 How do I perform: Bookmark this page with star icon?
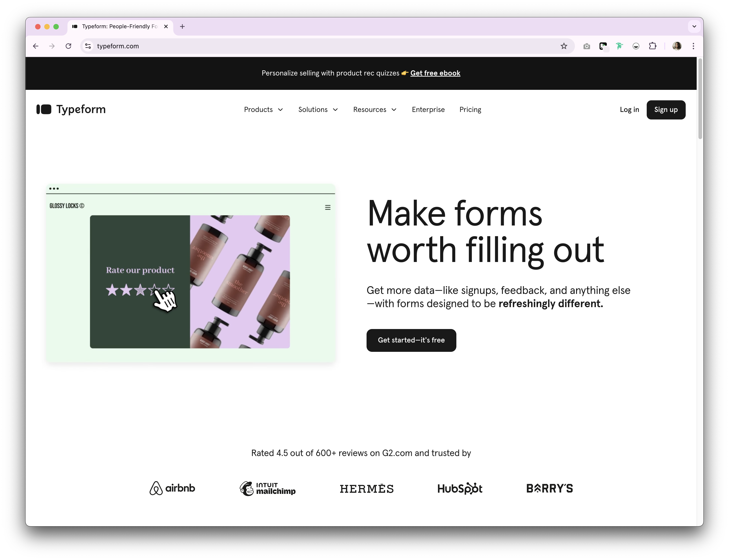tap(564, 46)
